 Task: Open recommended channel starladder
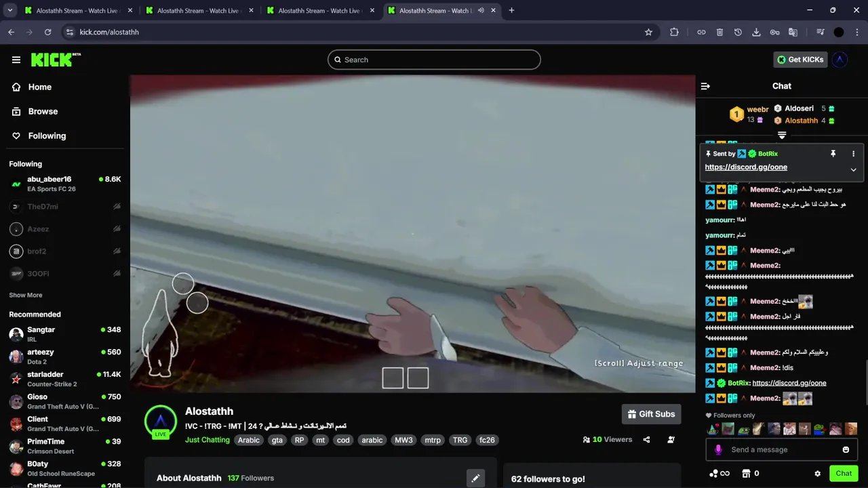65,379
